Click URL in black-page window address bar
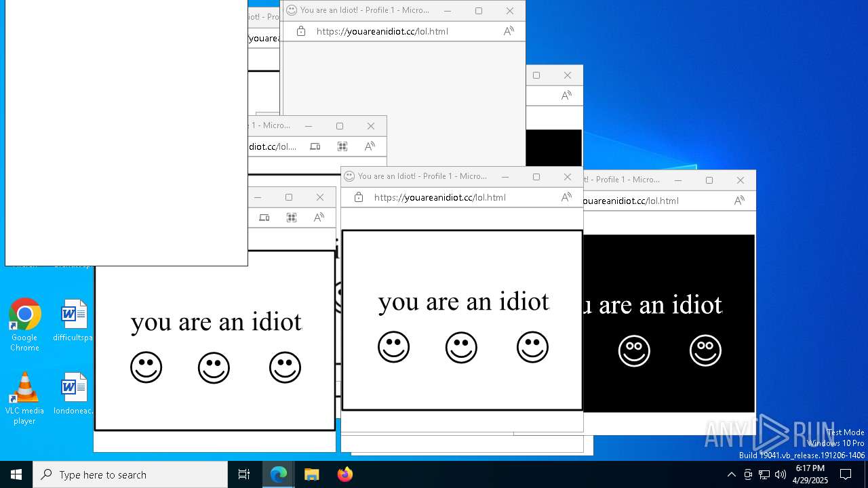Screen dimensions: 868x488 tap(631, 201)
